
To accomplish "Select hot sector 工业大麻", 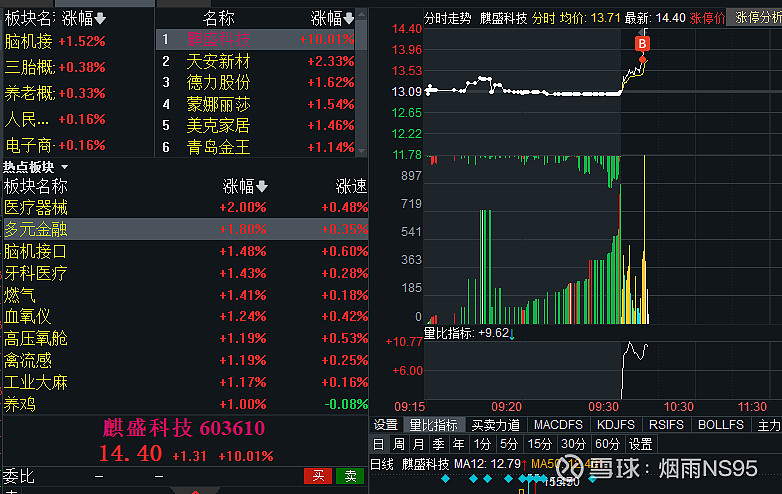I will (186, 382).
